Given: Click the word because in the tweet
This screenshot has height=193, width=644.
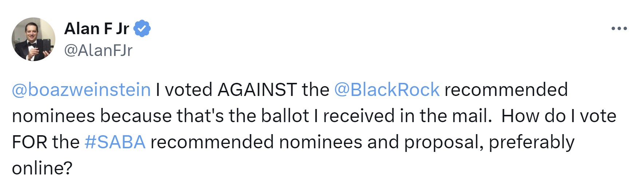Looking at the screenshot, I should [x=136, y=116].
